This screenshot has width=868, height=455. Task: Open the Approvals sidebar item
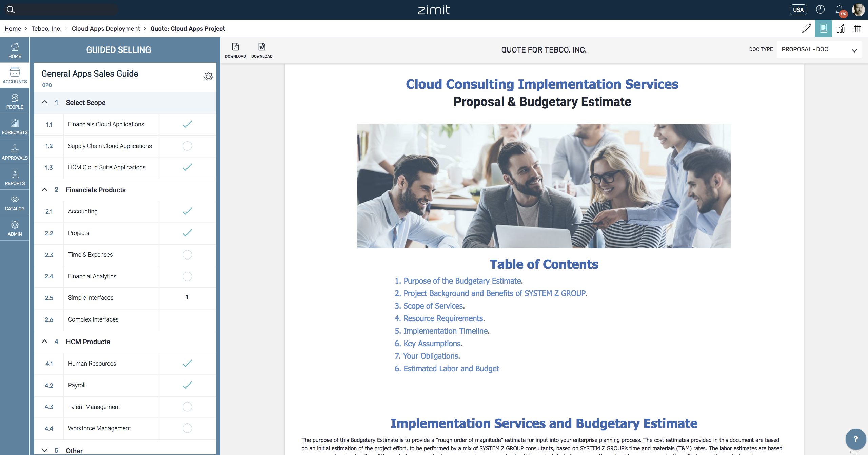(15, 152)
